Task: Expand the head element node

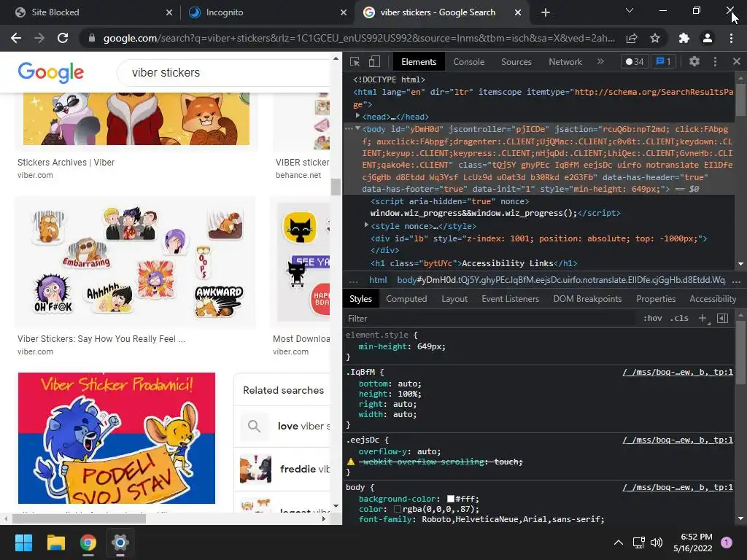Action: tap(357, 116)
